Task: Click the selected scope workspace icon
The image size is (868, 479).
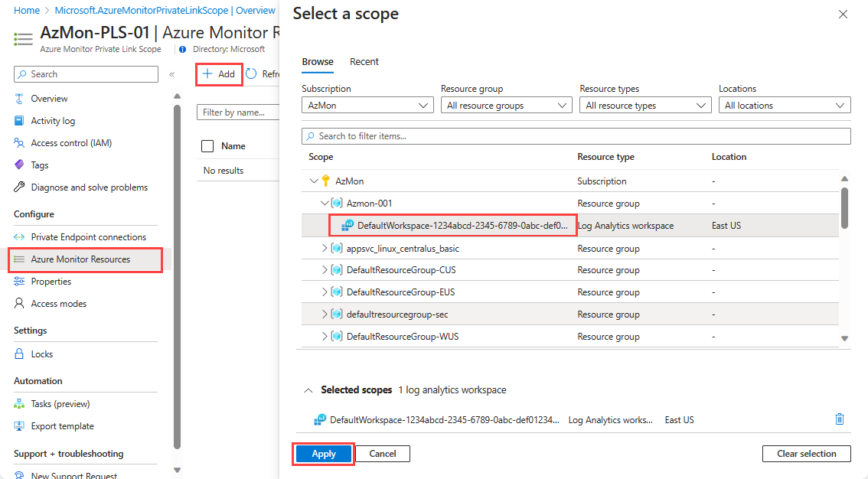Action: [320, 420]
